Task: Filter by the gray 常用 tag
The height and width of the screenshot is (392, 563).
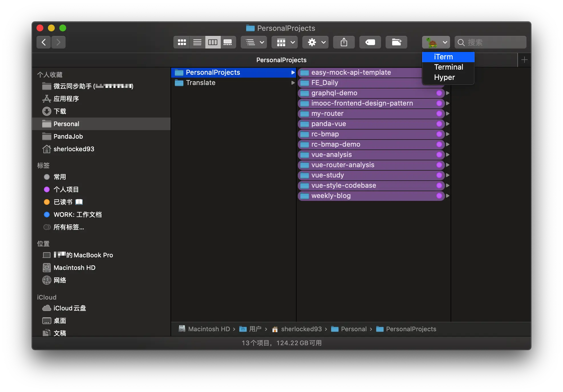Action: click(x=101, y=177)
